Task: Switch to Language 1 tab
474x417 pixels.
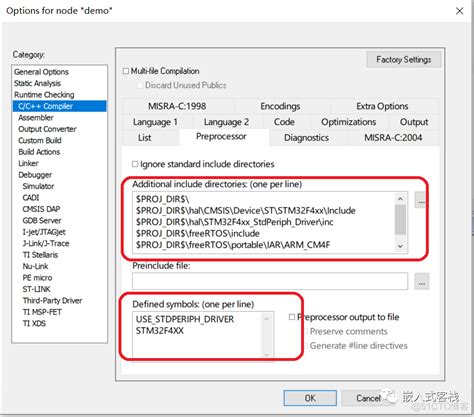Action: click(x=155, y=122)
